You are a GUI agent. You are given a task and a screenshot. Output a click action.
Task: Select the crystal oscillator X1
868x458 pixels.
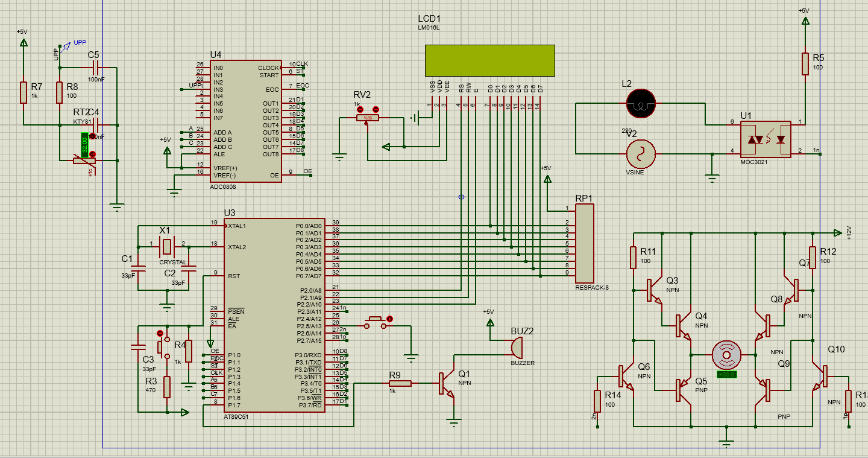(167, 246)
